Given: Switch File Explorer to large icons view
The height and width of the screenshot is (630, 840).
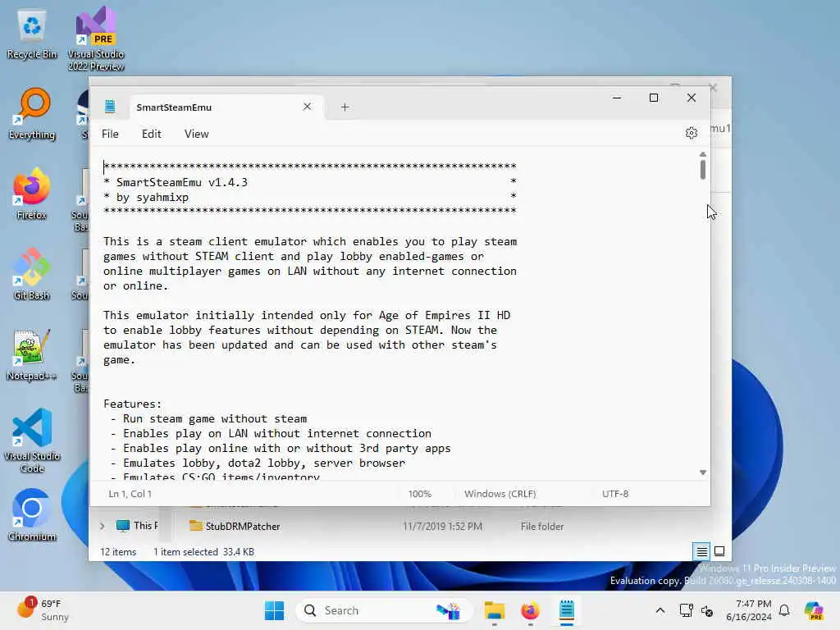Looking at the screenshot, I should coord(719,551).
